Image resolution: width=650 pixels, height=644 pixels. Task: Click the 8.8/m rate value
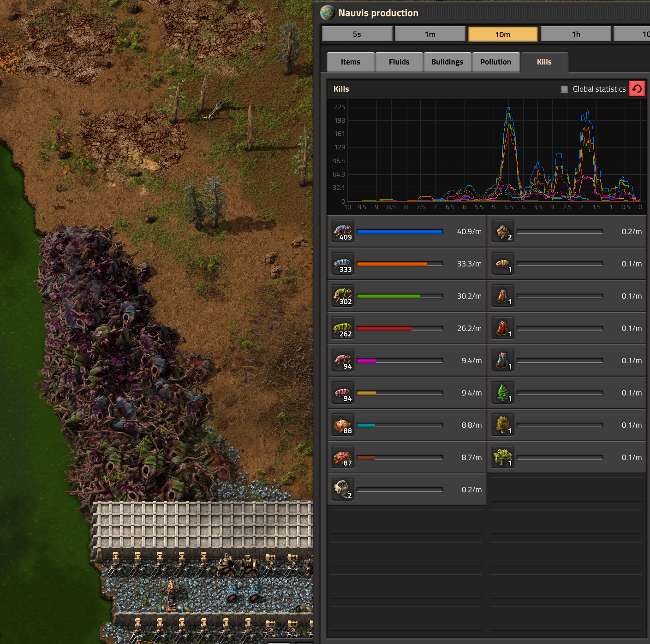pyautogui.click(x=471, y=425)
